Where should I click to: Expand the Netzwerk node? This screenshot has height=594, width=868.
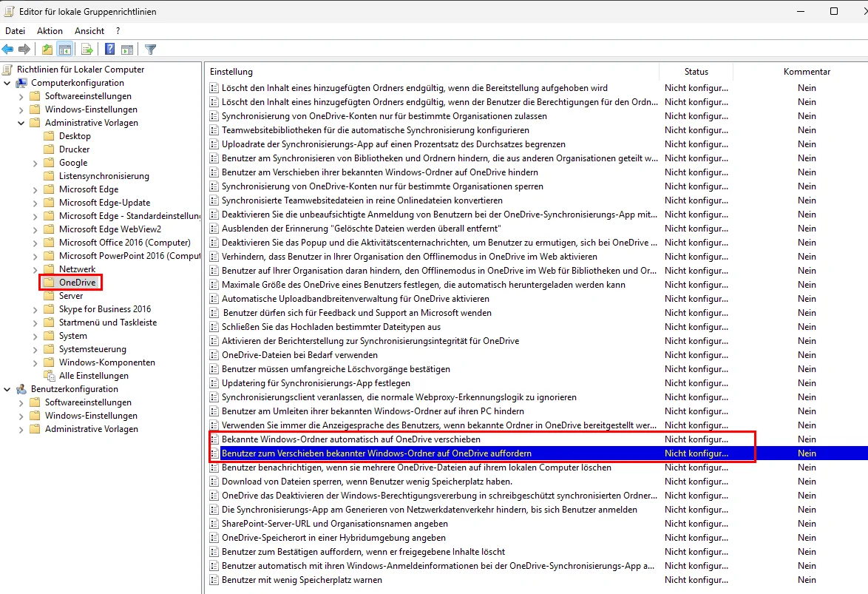(x=35, y=269)
